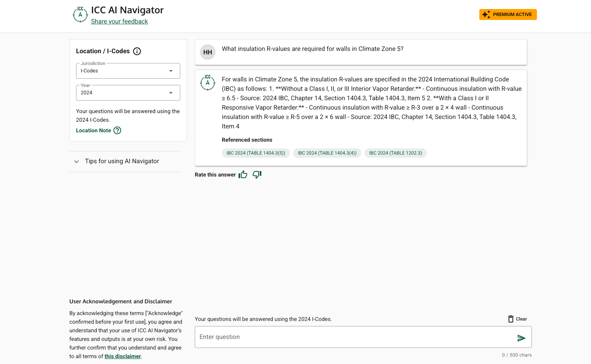The height and width of the screenshot is (364, 591).
Task: Click the ICC AI Navigator compass logo
Action: (x=80, y=14)
